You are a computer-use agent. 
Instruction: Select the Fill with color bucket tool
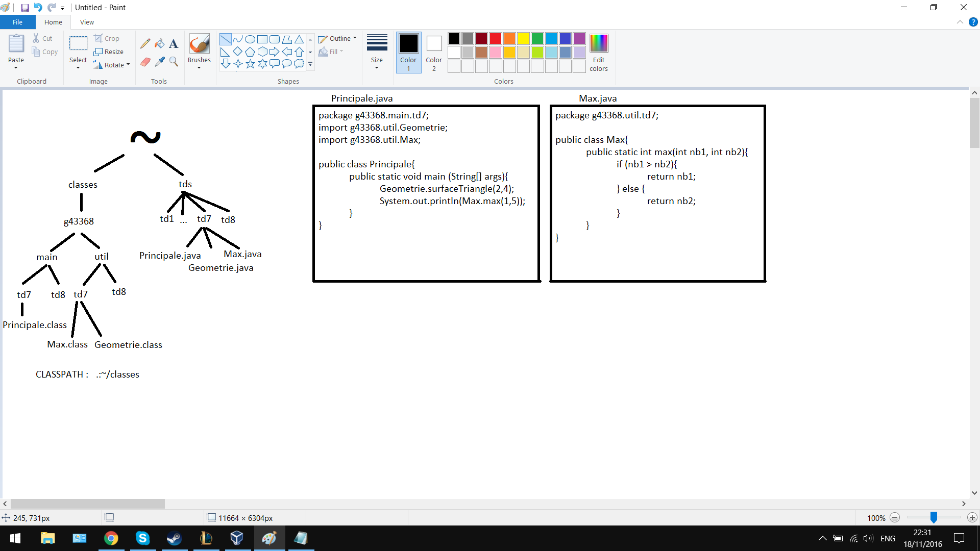pos(160,43)
